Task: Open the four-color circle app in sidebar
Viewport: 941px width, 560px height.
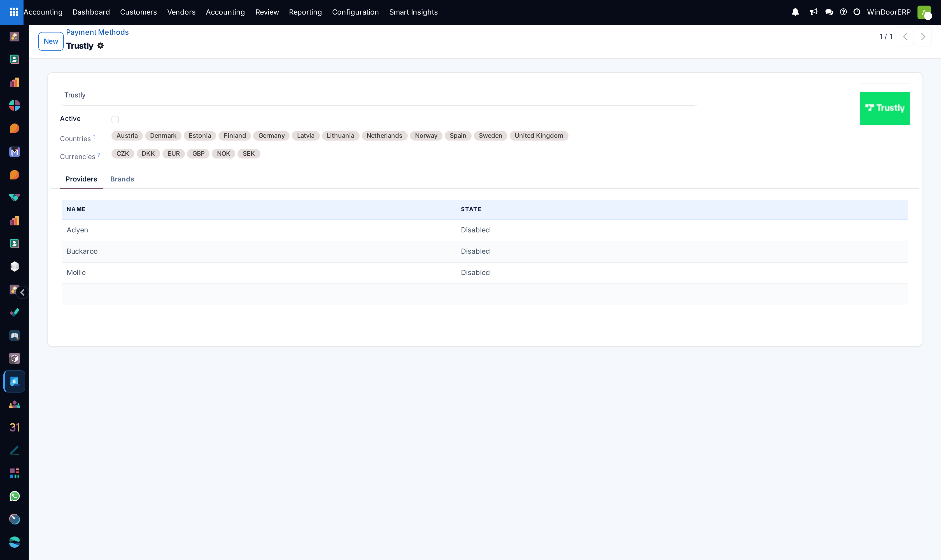Action: click(x=14, y=105)
